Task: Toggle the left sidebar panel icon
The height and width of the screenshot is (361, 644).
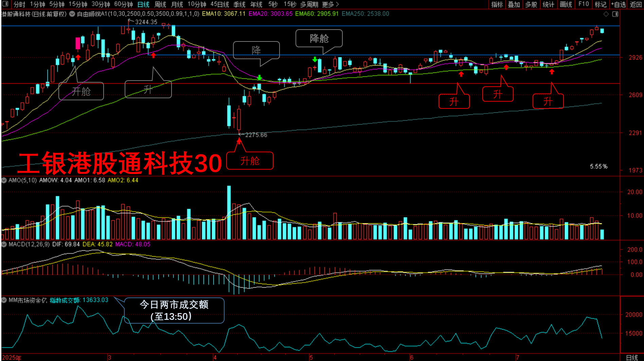Action: [5, 4]
